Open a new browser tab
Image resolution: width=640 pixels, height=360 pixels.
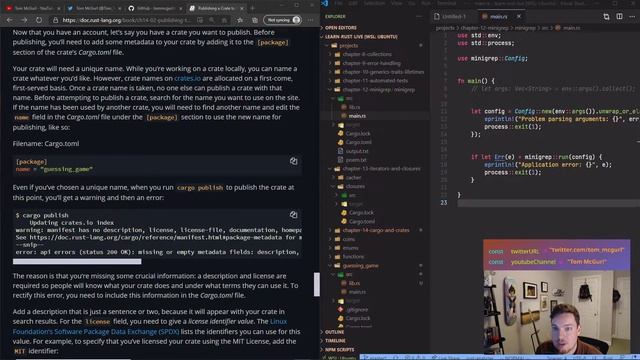252,8
